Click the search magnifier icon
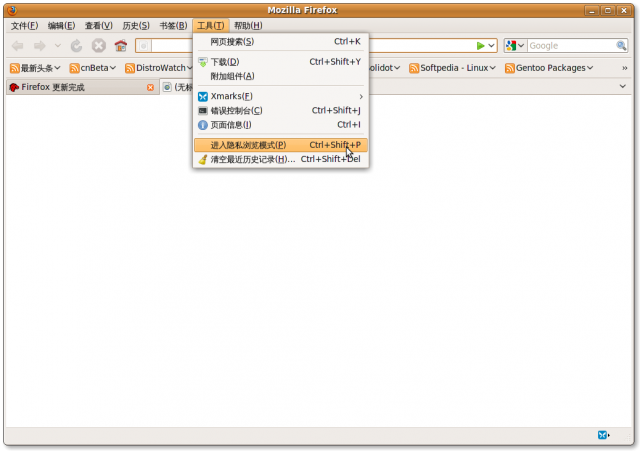This screenshot has width=640, height=451. click(x=621, y=46)
